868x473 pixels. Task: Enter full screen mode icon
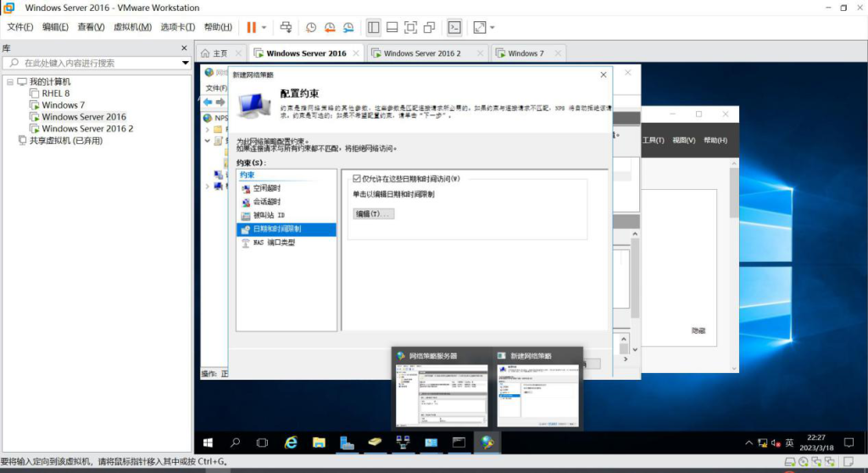click(x=410, y=27)
